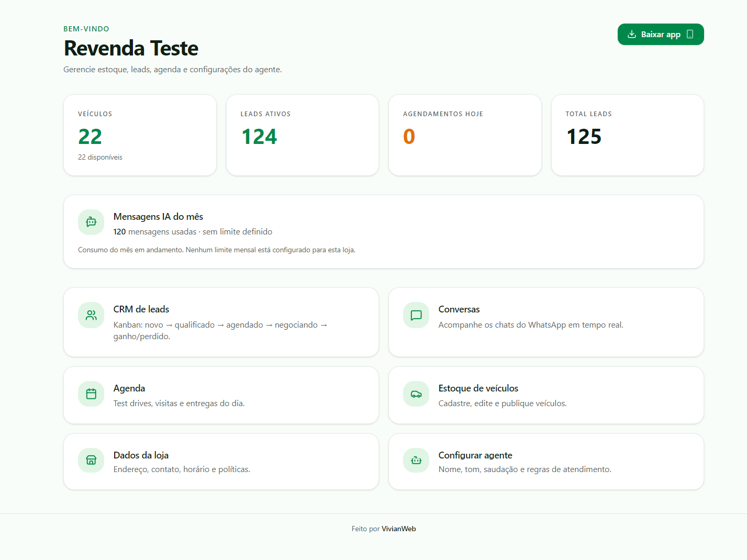The image size is (747, 560).
Task: Click the 'Gerencie estoque, leads' subtitle
Action: click(173, 70)
